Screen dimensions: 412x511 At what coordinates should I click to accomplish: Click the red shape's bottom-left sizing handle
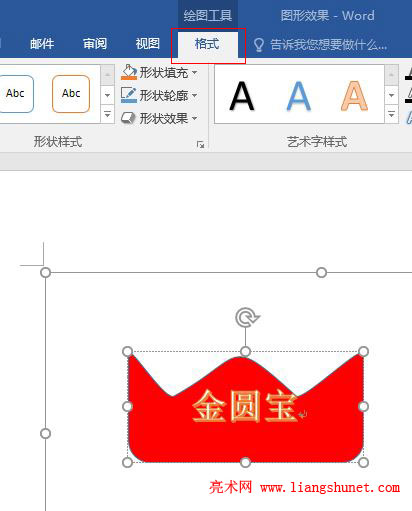pos(128,462)
